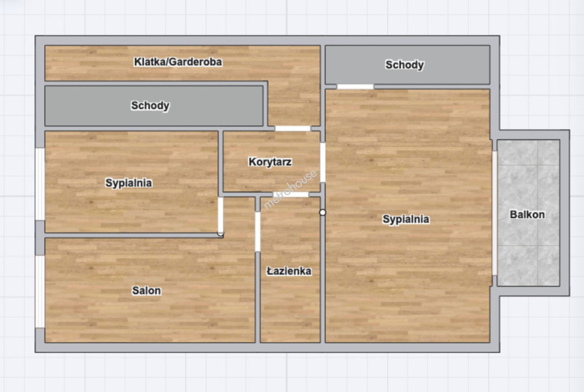Select the window of the Salon
584x392 pixels.
(40, 291)
